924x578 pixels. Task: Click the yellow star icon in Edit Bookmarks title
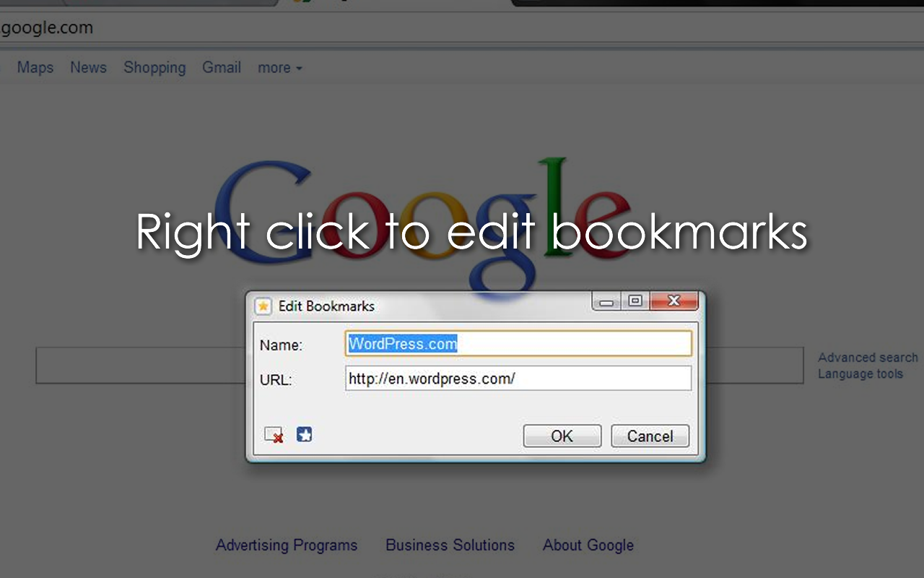tap(263, 306)
